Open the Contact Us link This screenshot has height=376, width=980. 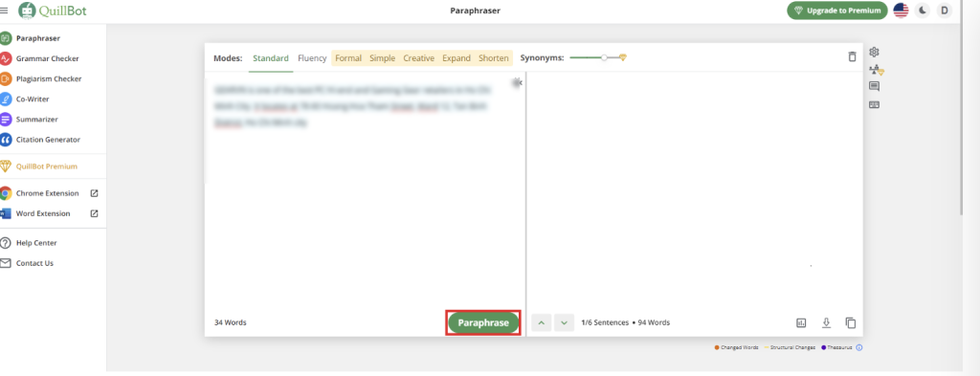(x=34, y=263)
